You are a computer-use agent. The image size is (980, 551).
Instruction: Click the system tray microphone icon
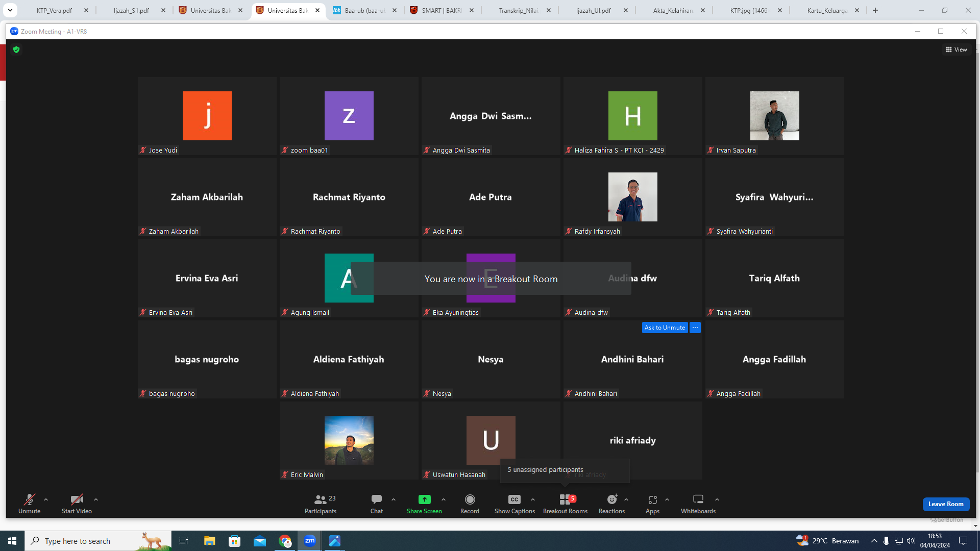tap(887, 541)
